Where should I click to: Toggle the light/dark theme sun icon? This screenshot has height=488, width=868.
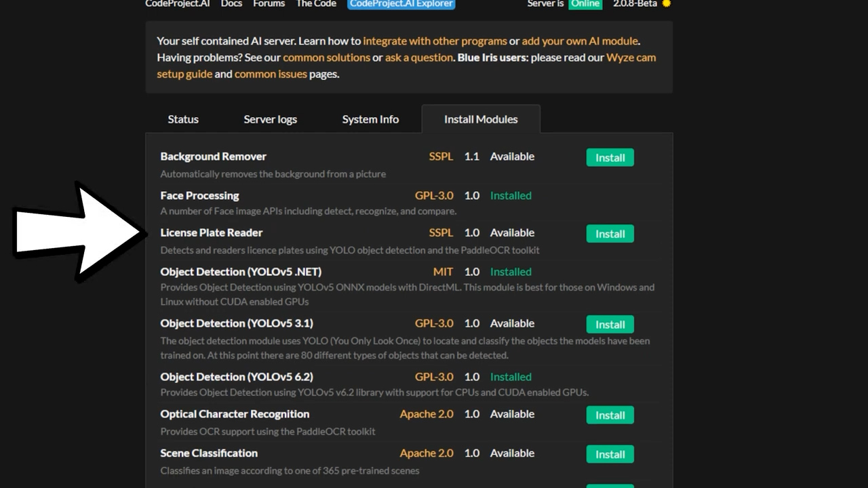(x=666, y=3)
